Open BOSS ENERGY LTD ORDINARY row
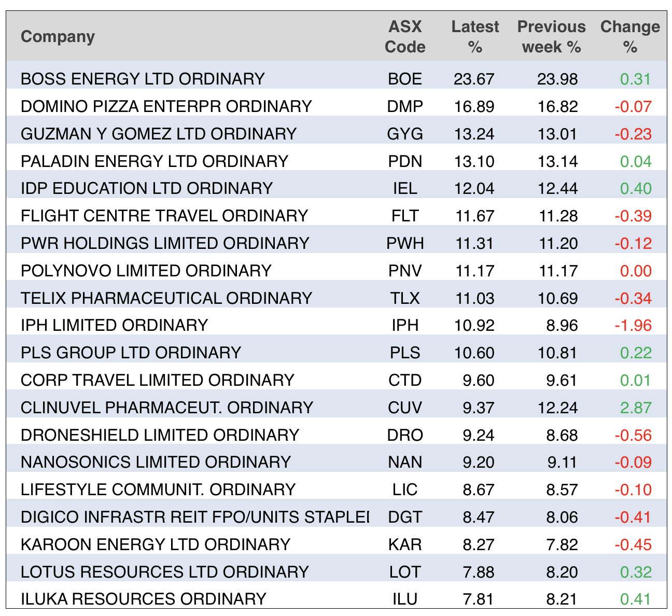This screenshot has height=616, width=672. tap(143, 79)
